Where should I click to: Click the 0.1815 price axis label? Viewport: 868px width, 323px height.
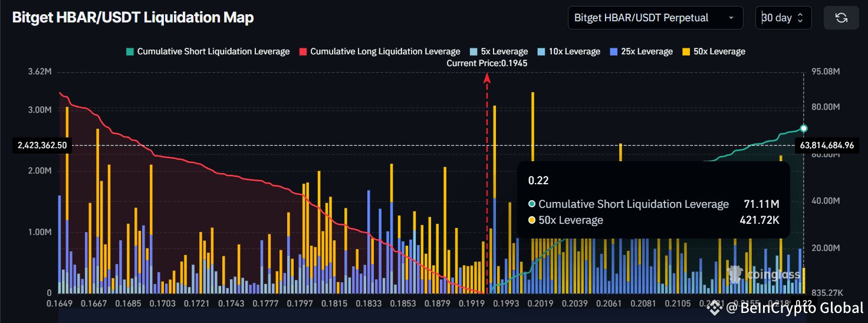(x=335, y=304)
